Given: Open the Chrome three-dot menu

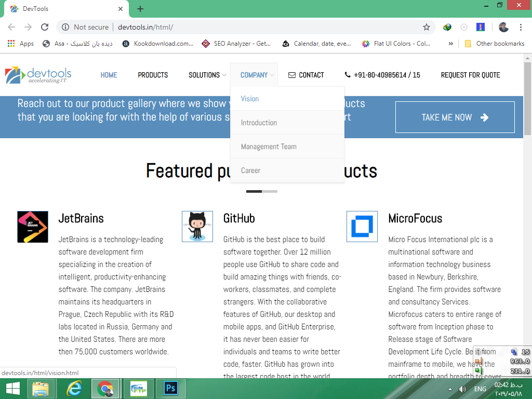Looking at the screenshot, I should [521, 27].
